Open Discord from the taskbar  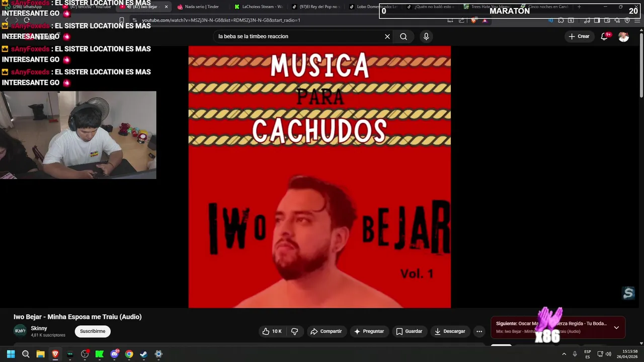(x=114, y=354)
